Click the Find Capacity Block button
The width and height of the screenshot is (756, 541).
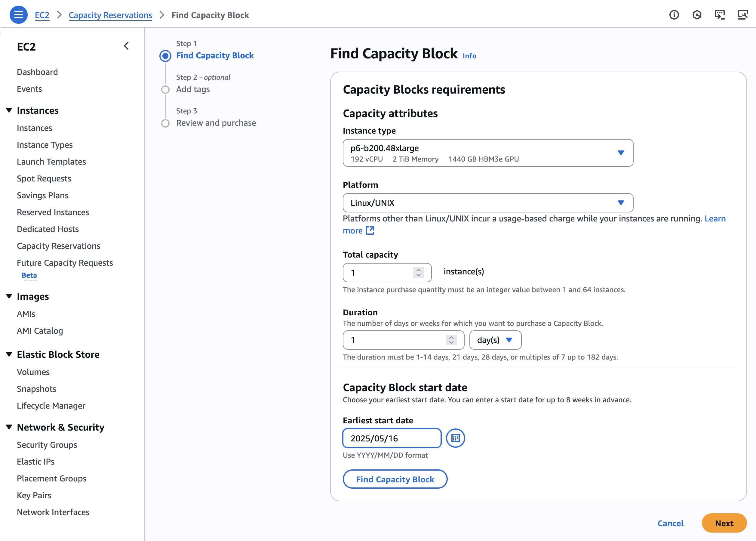point(395,479)
